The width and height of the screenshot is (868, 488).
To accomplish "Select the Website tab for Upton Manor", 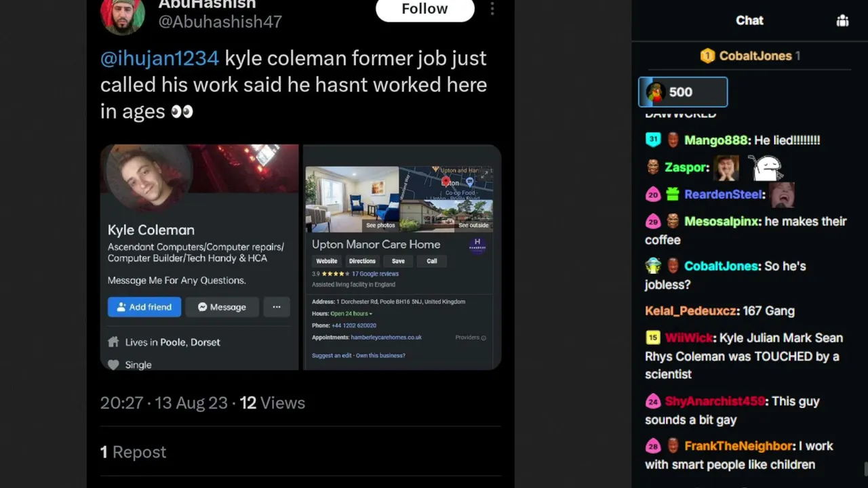I will coord(326,261).
